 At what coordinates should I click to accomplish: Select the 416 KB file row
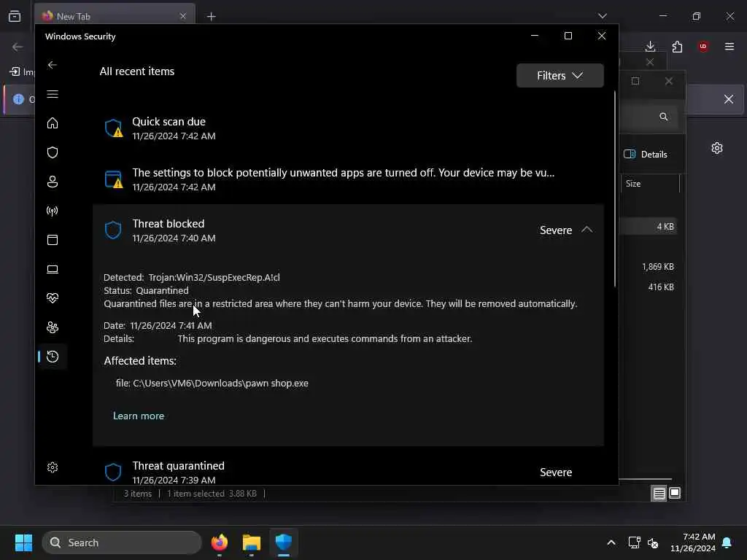pyautogui.click(x=649, y=287)
